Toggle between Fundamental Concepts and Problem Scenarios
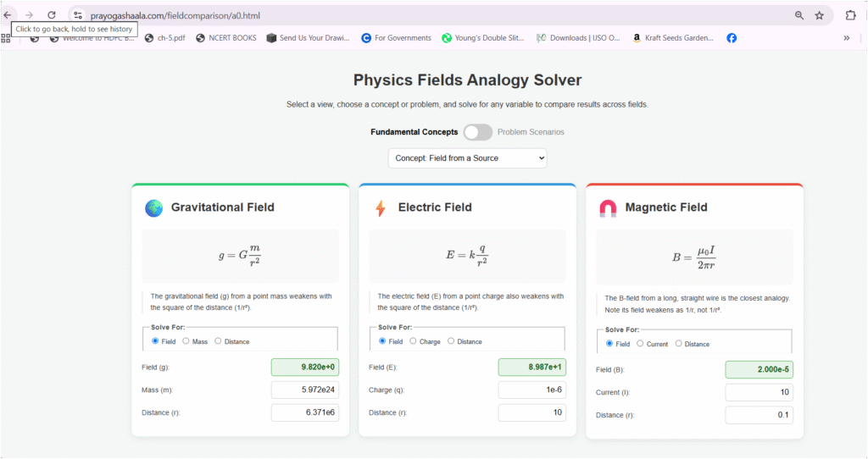 [477, 132]
